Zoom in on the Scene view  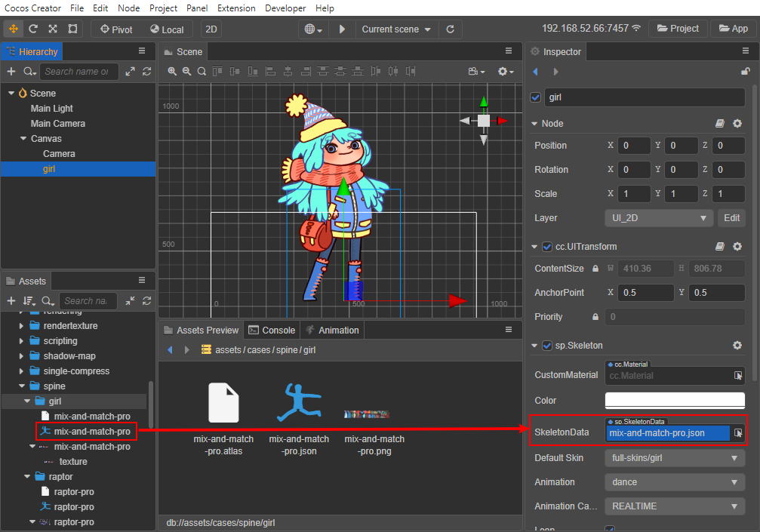pos(172,71)
